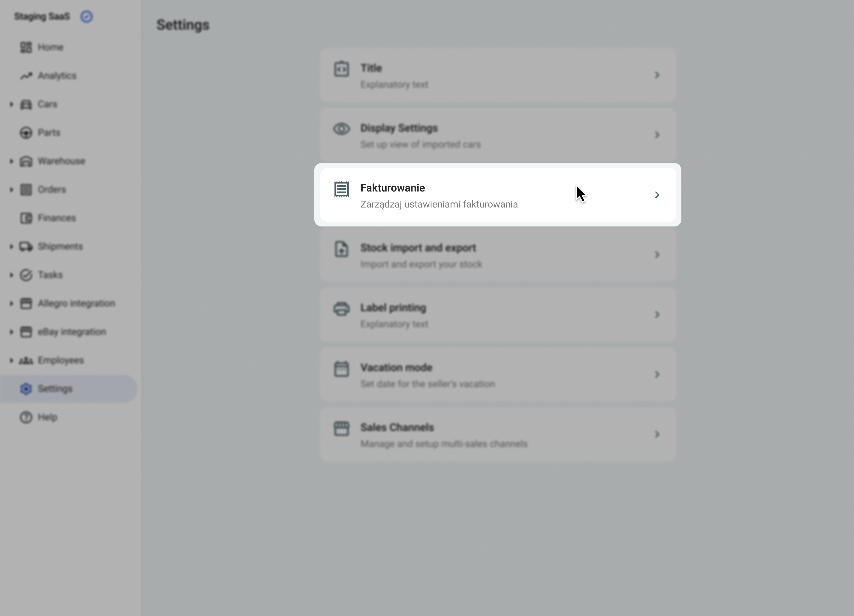
Task: Click the Parts steering wheel icon
Action: point(26,133)
